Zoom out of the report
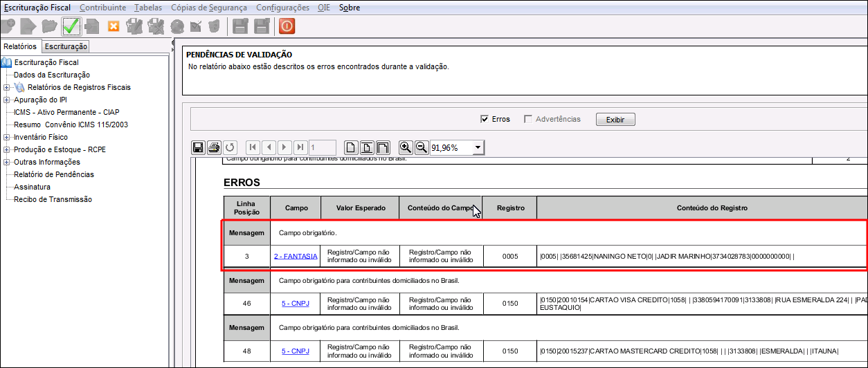 point(421,147)
